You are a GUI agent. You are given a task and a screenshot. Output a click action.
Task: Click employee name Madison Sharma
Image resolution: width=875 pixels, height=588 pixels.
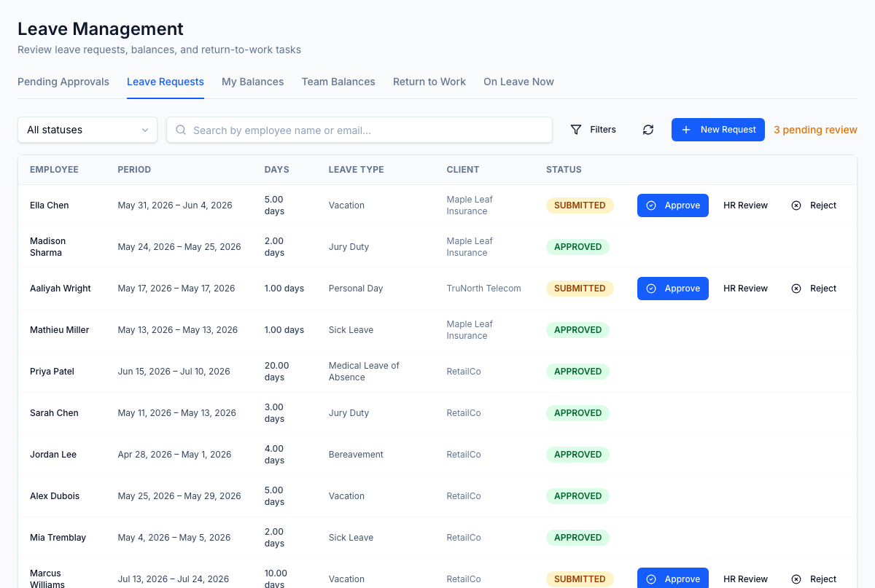point(47,247)
